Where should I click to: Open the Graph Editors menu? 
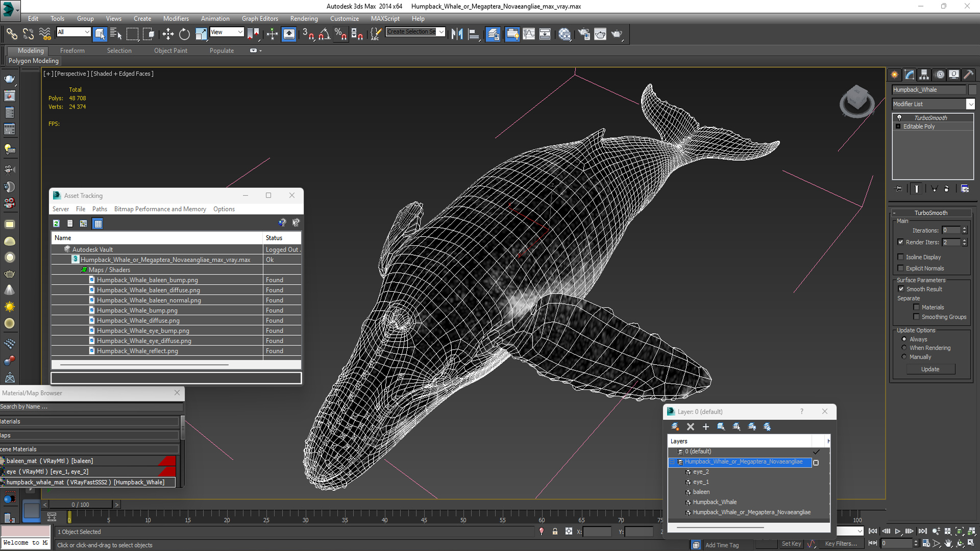click(260, 18)
